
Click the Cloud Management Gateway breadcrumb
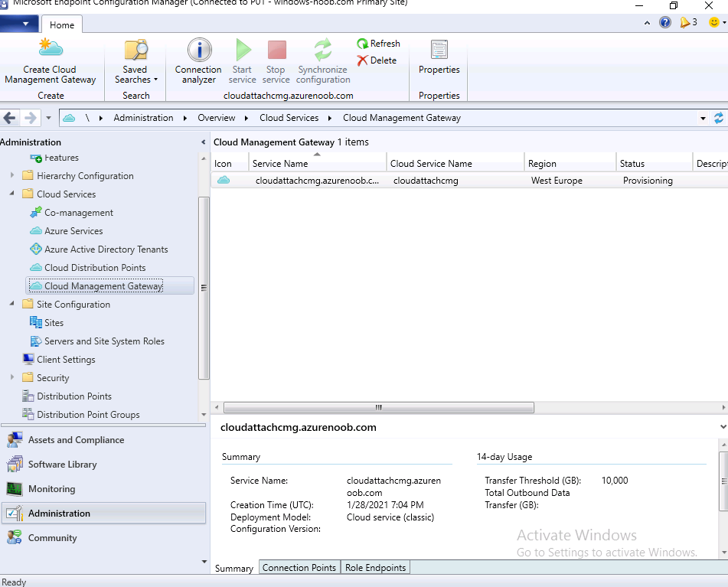tap(402, 118)
